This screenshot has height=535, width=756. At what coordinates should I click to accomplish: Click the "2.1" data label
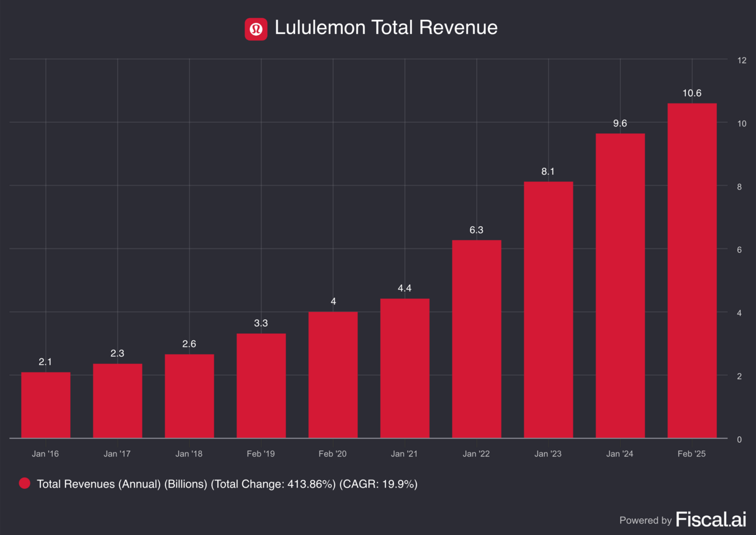[46, 362]
